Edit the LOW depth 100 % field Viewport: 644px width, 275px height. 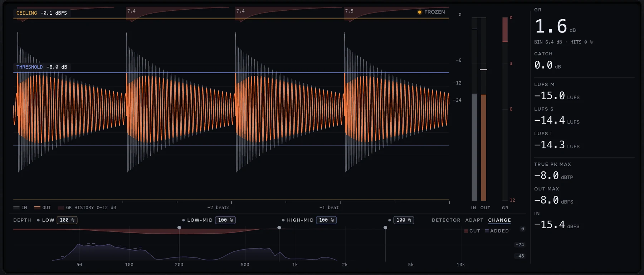click(x=67, y=220)
